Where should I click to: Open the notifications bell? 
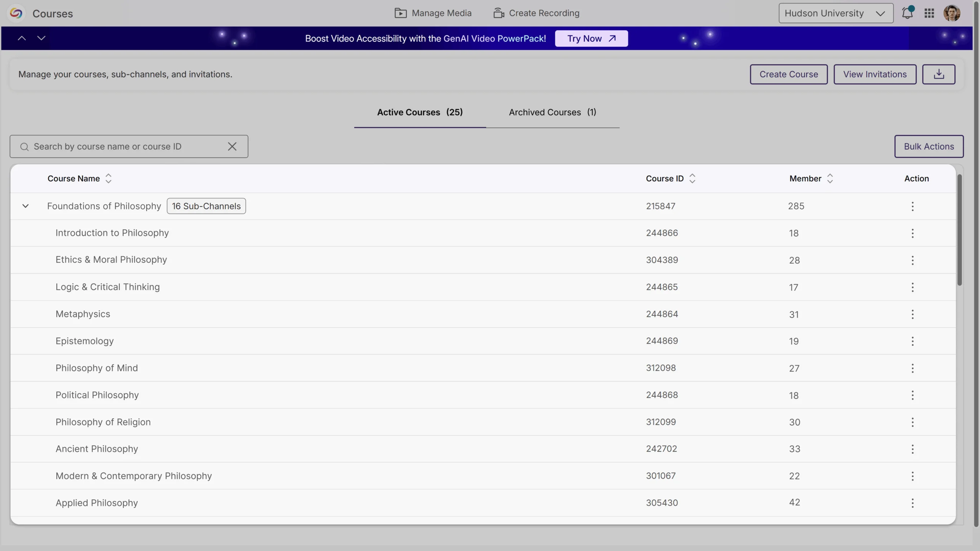908,13
